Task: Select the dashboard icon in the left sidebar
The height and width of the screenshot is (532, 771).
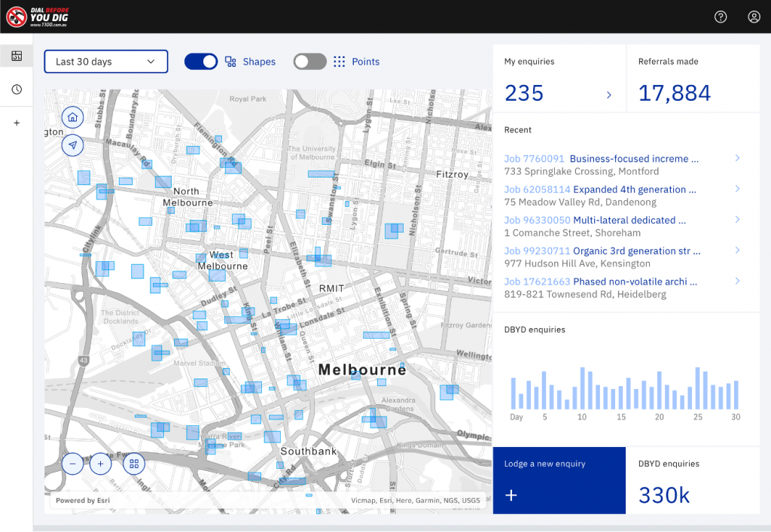Action: coord(16,55)
